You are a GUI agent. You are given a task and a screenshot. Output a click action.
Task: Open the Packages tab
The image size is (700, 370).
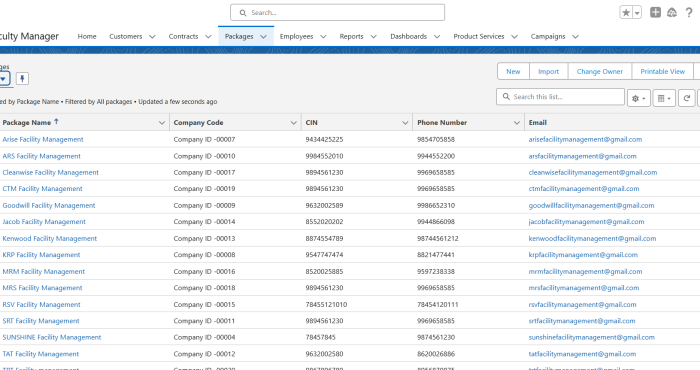pyautogui.click(x=239, y=37)
